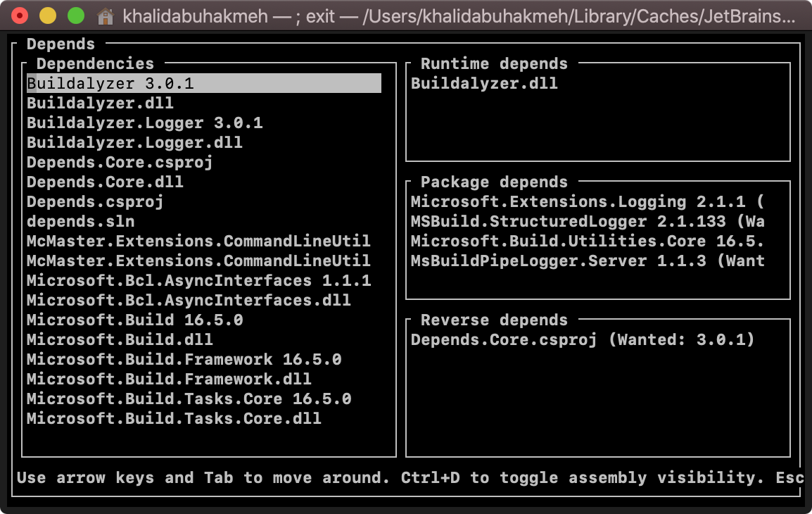Screen dimensions: 812x514
Task: Minimize the terminal with yellow button
Action: 48,16
